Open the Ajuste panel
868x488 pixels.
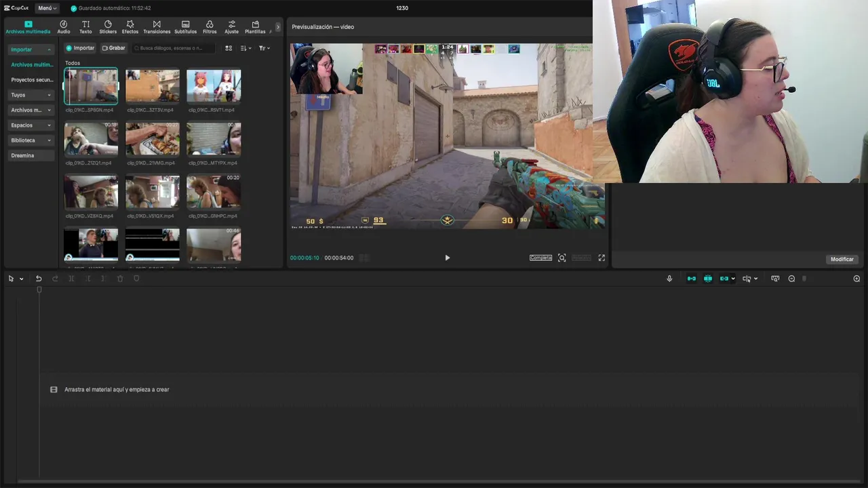[232, 27]
